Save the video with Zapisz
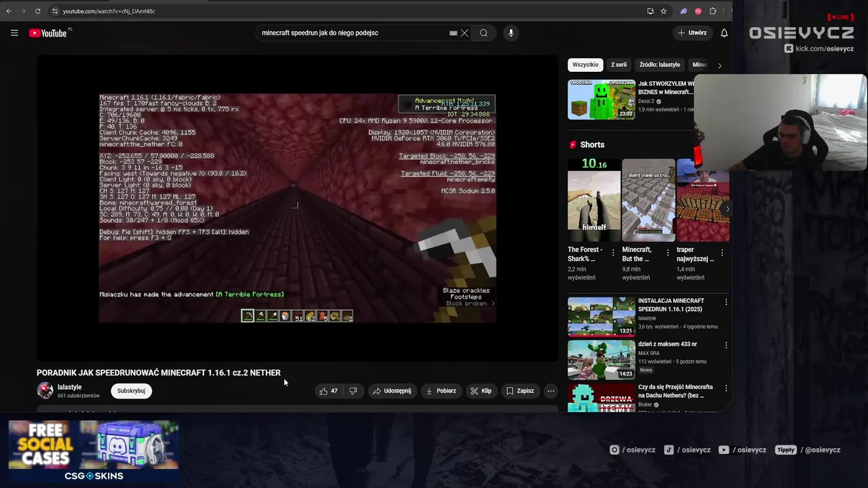Image resolution: width=868 pixels, height=488 pixels. pyautogui.click(x=520, y=390)
